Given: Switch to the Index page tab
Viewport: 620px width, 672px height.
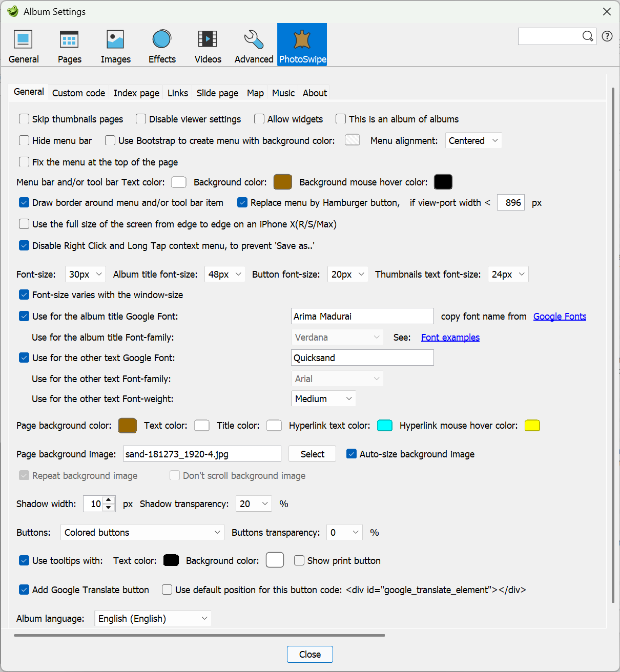Looking at the screenshot, I should click(136, 93).
